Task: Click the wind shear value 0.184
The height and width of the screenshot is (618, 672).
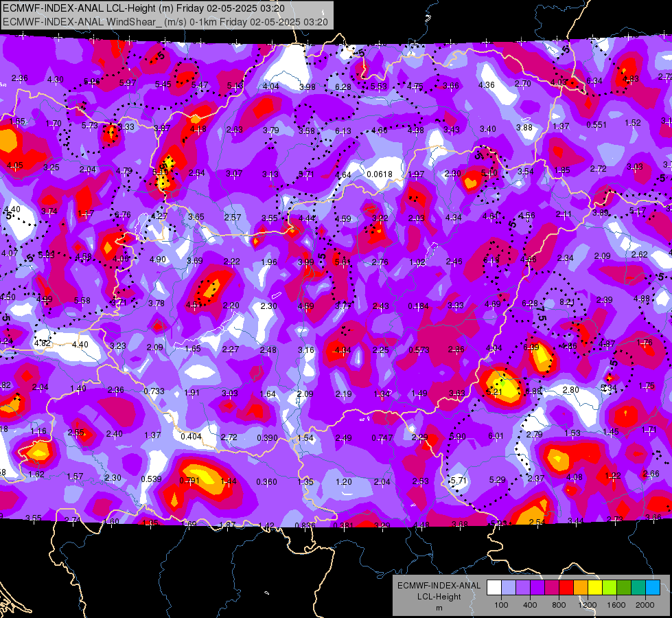Action: pyautogui.click(x=418, y=306)
